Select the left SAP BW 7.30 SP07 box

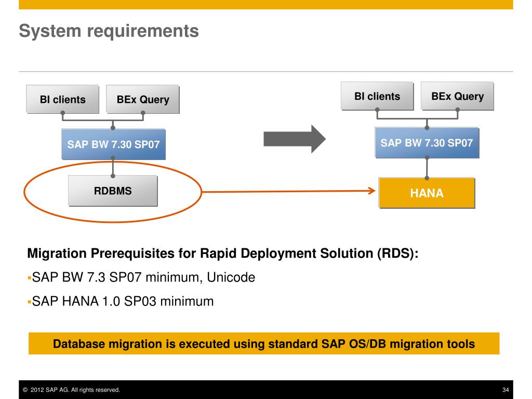[113, 144]
